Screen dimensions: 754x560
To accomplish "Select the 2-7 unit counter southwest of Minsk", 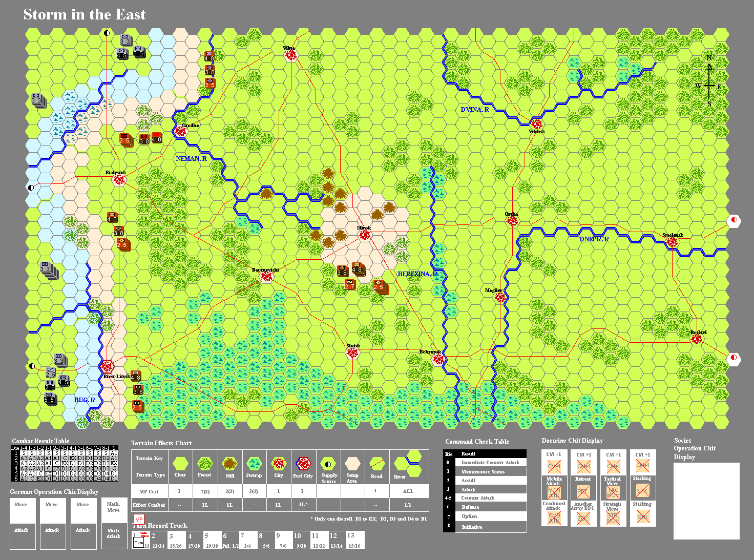I will 350,284.
